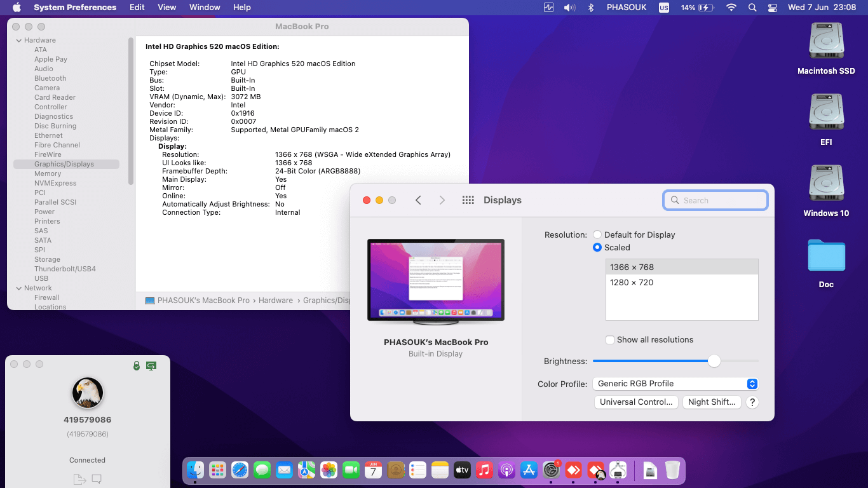Open Safari from the Dock
Image resolution: width=868 pixels, height=488 pixels.
coord(240,470)
